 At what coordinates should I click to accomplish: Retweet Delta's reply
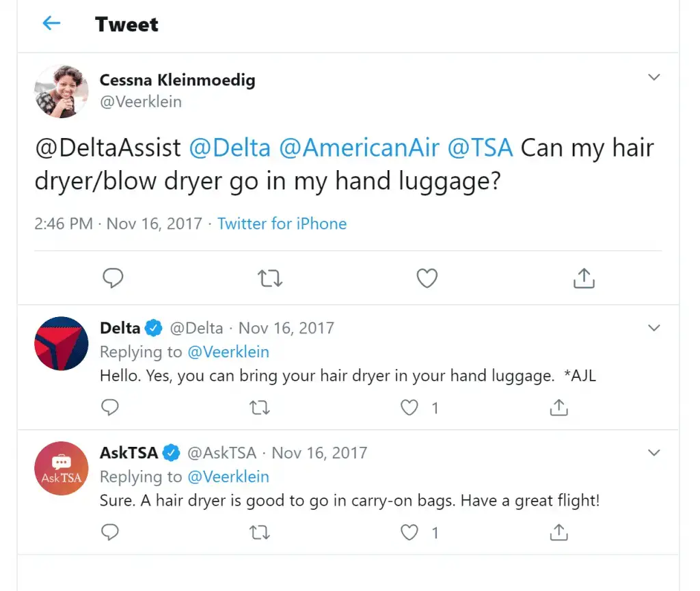(x=260, y=408)
